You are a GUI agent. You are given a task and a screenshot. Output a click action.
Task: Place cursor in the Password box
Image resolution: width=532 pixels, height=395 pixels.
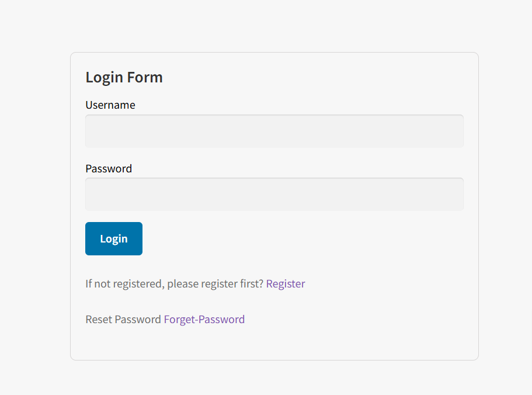[274, 195]
